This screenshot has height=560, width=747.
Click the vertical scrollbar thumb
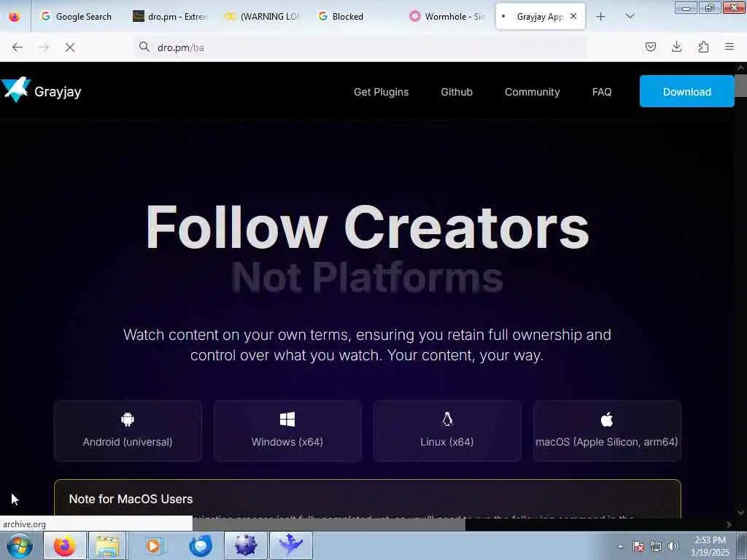pyautogui.click(x=741, y=85)
